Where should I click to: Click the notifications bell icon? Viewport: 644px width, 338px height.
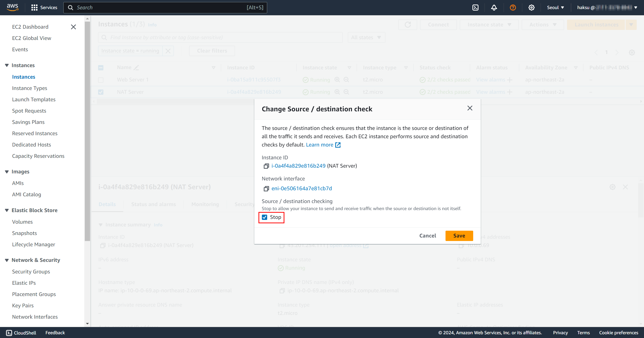pyautogui.click(x=494, y=8)
